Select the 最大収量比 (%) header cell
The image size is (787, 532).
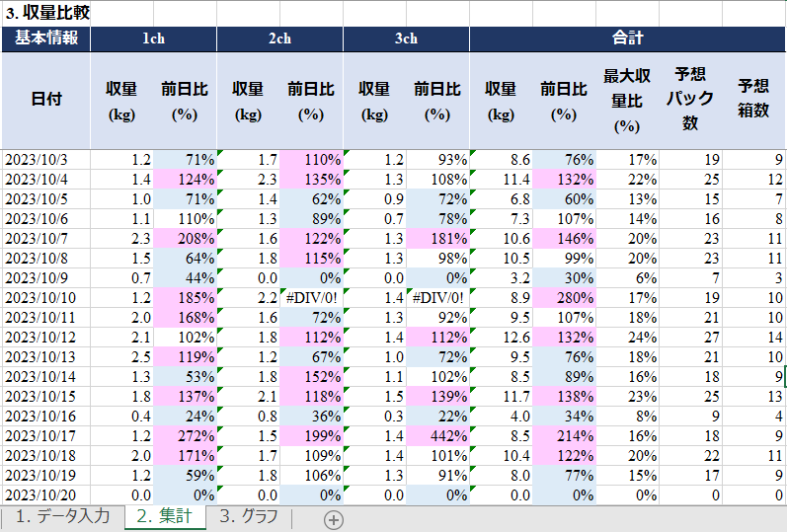[627, 101]
